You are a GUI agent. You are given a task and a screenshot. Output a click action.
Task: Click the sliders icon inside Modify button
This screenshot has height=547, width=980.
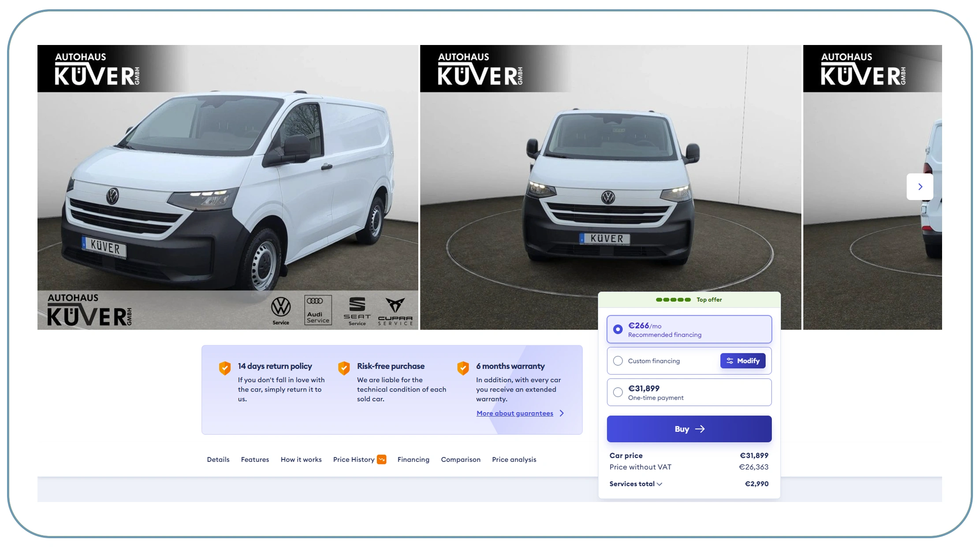730,360
